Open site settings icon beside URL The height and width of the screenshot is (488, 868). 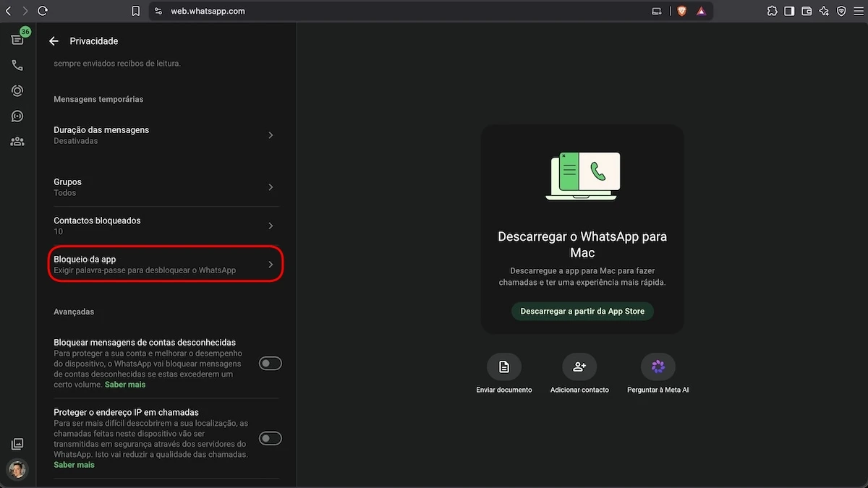point(159,11)
